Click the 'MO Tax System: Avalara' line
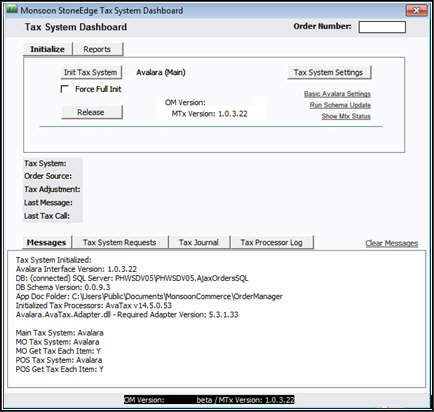Screen dimensions: 434x412 (57, 342)
